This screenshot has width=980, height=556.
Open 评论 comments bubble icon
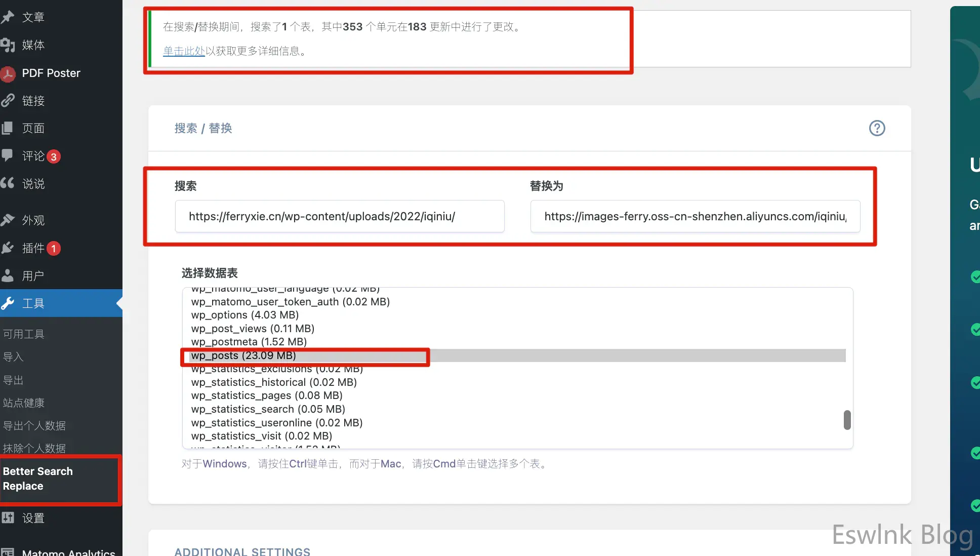(x=7, y=155)
